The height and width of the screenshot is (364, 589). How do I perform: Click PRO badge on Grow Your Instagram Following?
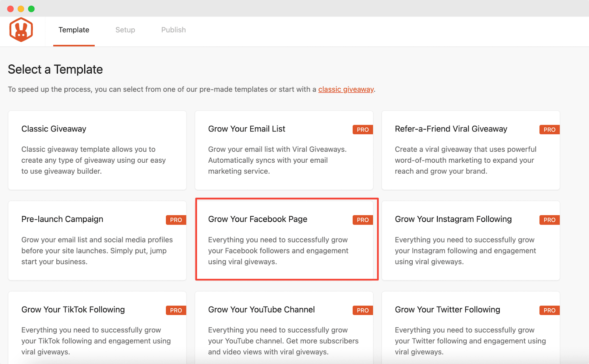550,220
